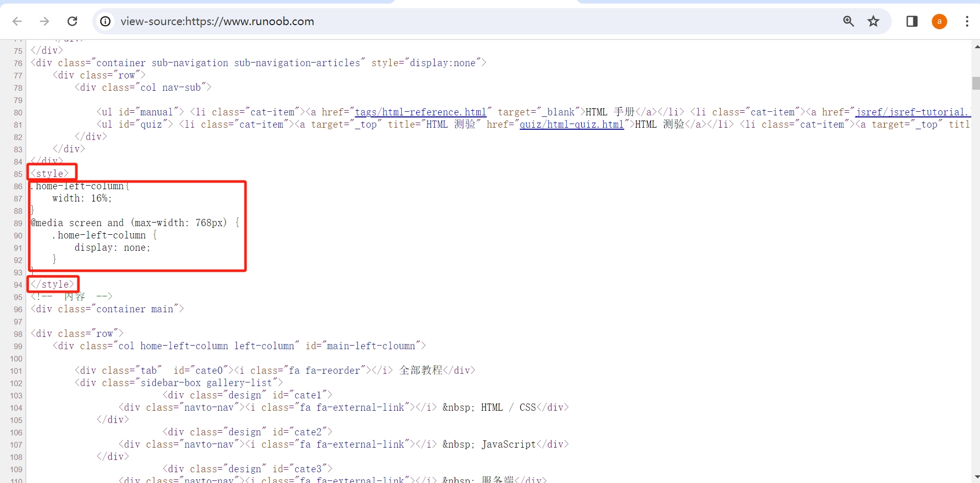Click the scrollbar down arrow
The image size is (980, 483).
(976, 477)
